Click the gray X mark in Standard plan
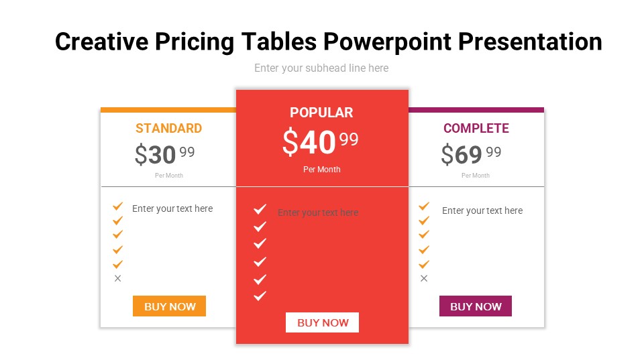644x362 pixels. 118,278
